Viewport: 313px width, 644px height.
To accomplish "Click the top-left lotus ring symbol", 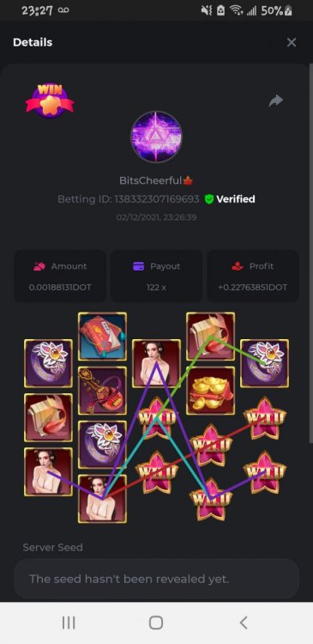I will (x=48, y=363).
